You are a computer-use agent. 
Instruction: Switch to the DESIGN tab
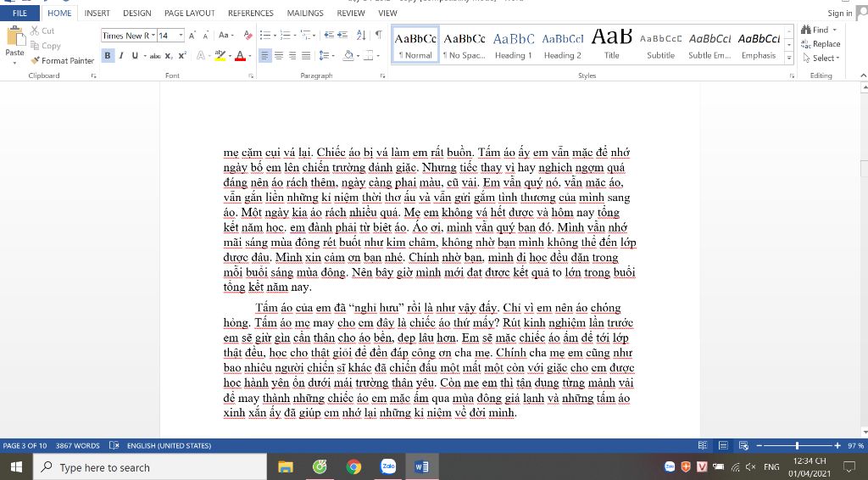pos(136,14)
